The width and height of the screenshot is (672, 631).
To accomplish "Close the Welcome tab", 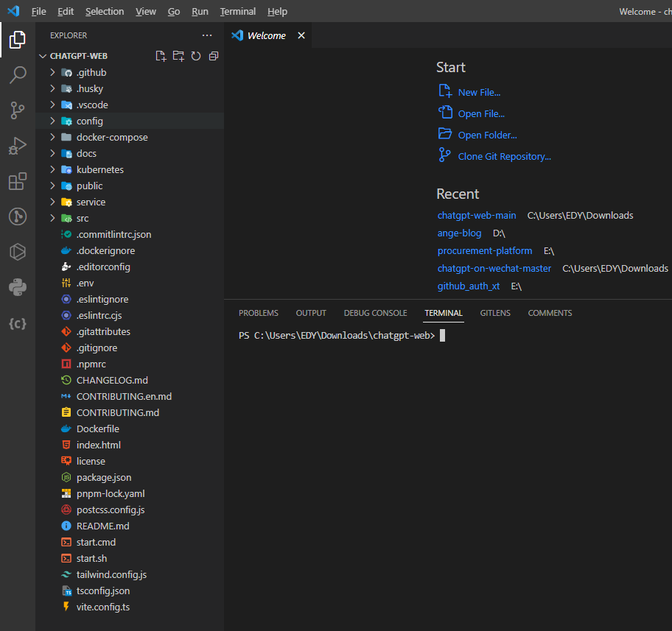I will [301, 35].
